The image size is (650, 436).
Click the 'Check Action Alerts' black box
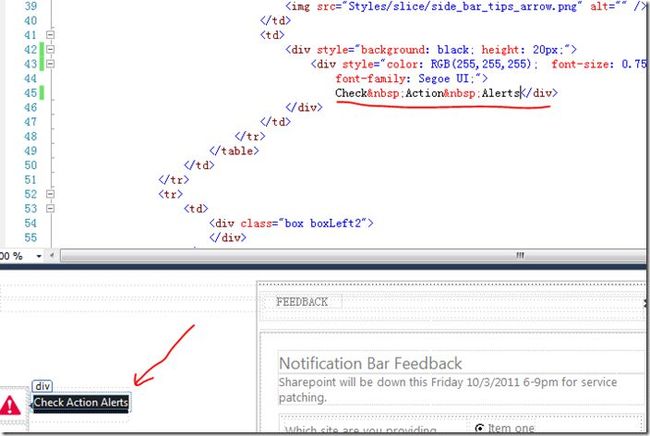[x=81, y=403]
